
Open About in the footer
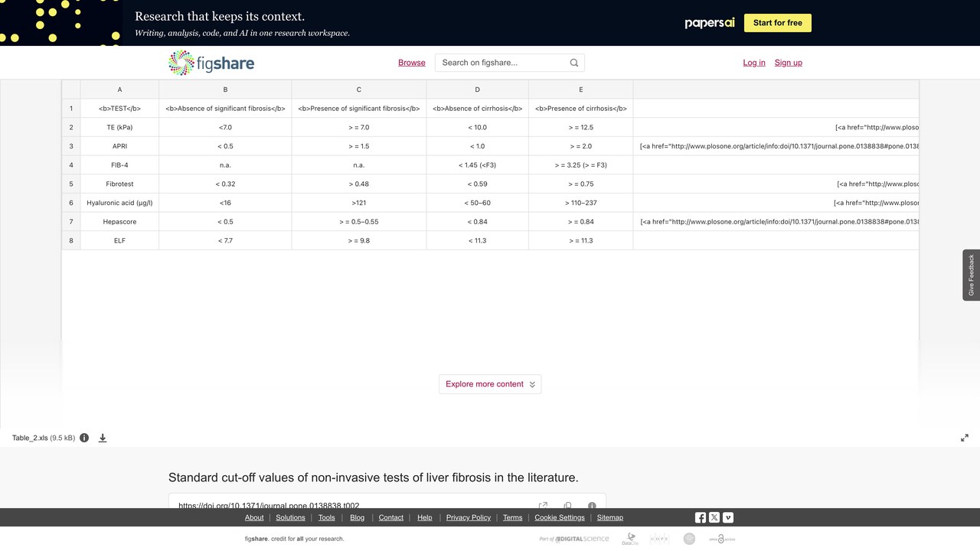[x=254, y=517]
